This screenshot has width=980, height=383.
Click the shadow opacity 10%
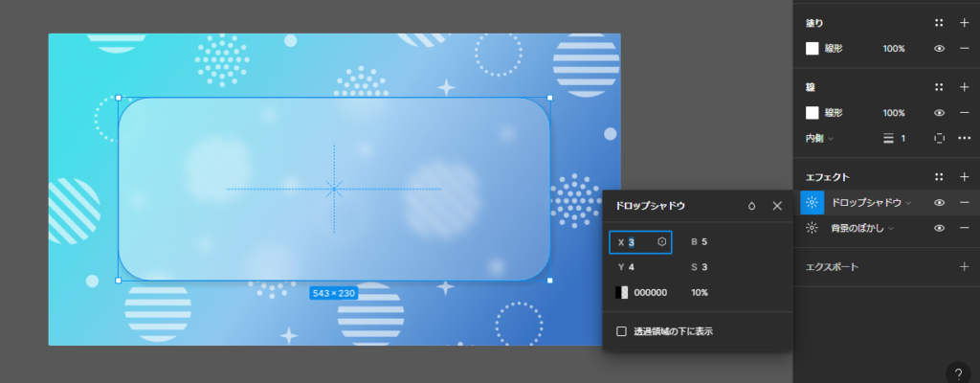click(x=700, y=292)
